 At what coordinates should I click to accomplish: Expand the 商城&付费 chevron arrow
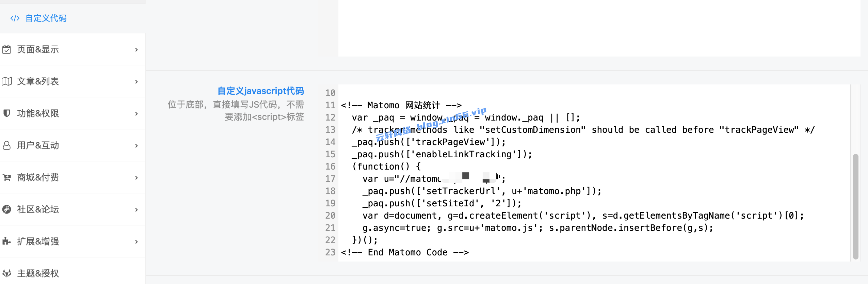(x=136, y=178)
